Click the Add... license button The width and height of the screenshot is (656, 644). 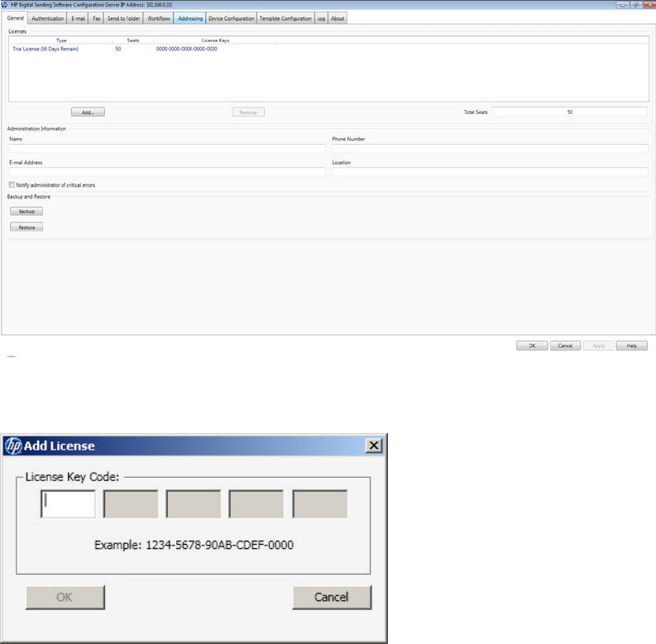pos(88,112)
